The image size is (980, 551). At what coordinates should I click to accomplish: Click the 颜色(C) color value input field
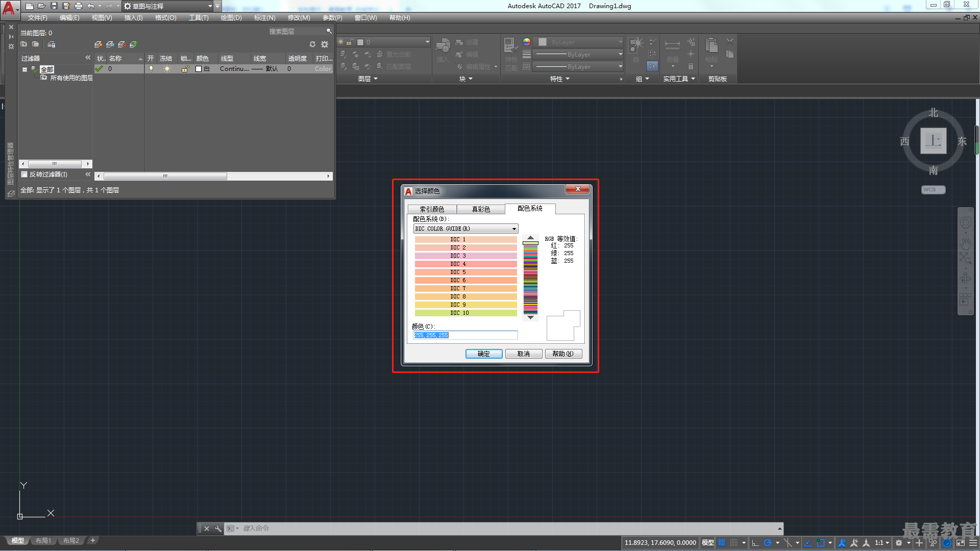(465, 335)
